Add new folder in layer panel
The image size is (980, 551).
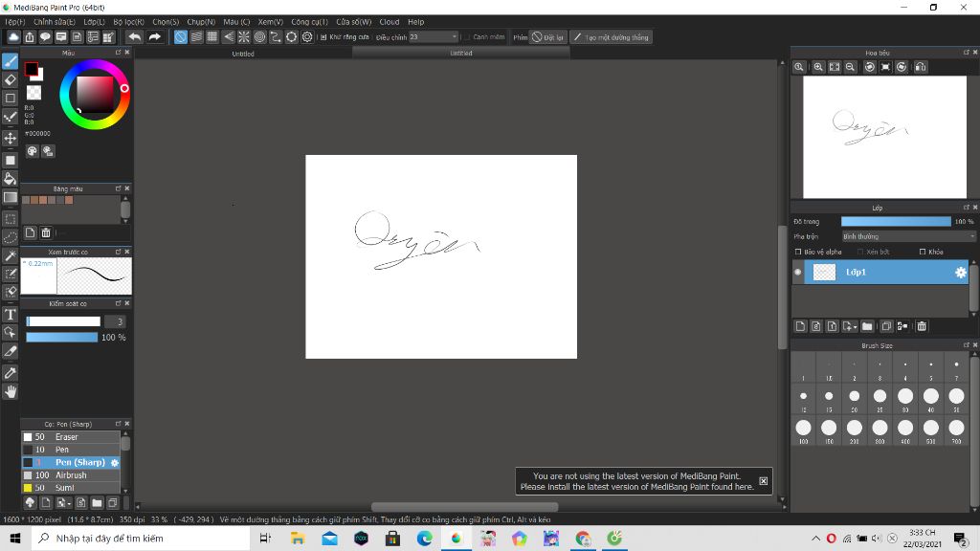click(867, 326)
